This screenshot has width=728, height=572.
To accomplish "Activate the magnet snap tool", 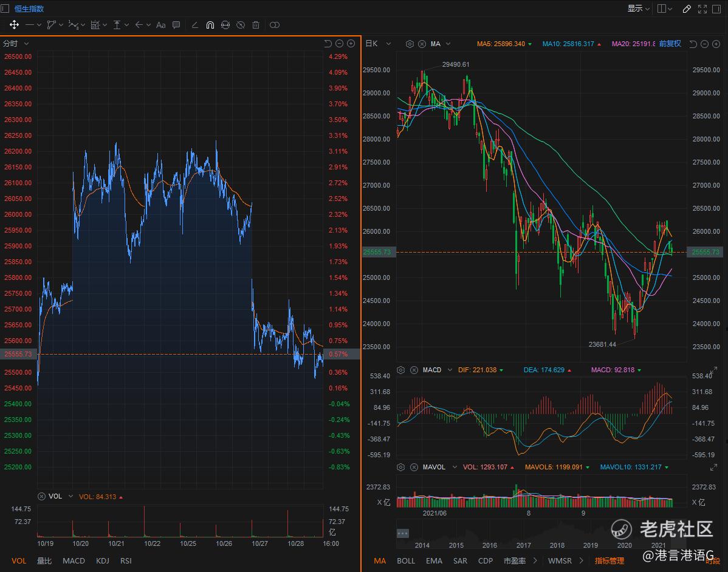I will pos(210,25).
